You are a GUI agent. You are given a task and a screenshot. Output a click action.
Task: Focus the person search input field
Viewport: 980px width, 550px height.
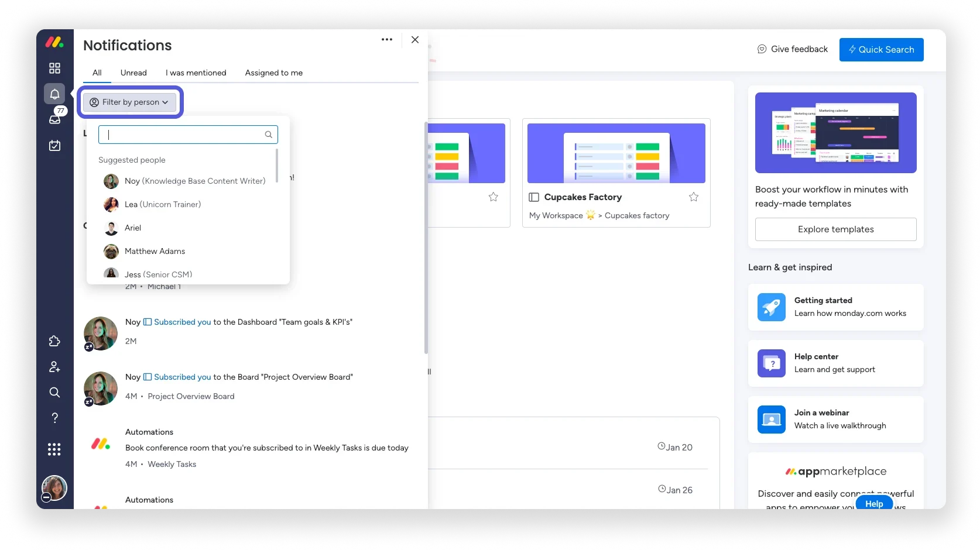point(188,135)
